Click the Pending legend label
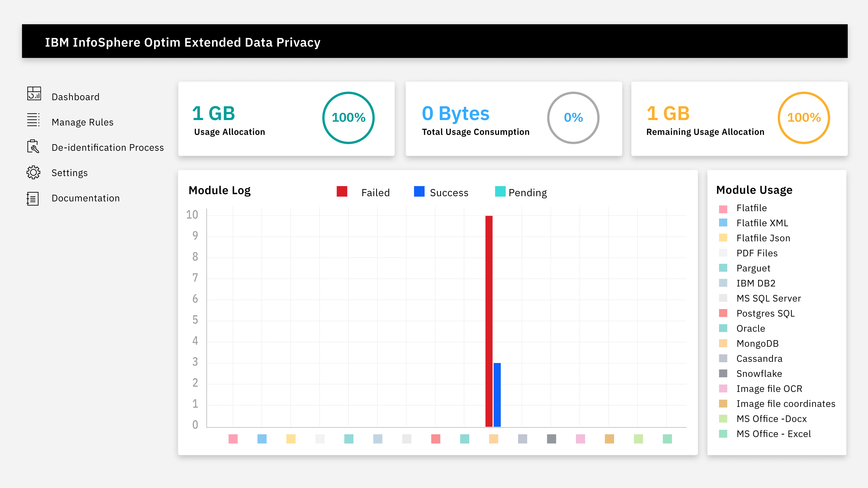 click(x=528, y=193)
